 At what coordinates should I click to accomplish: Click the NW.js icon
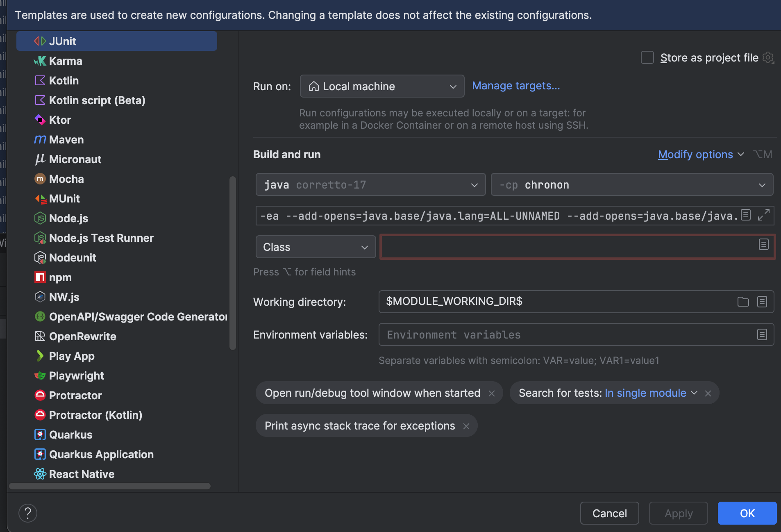[x=40, y=297]
